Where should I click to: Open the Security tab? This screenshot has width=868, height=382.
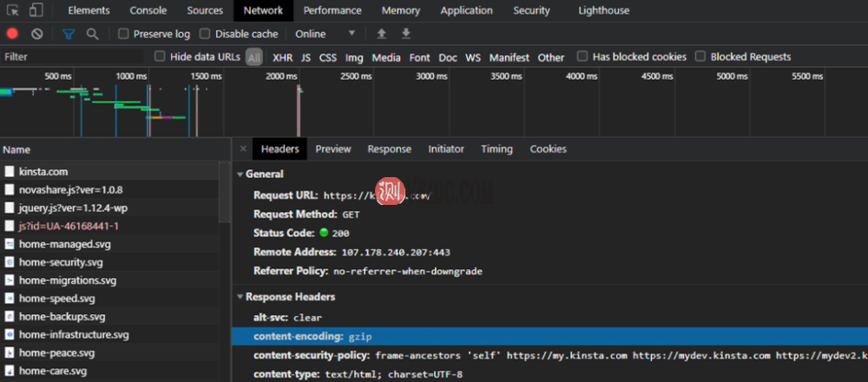tap(531, 10)
